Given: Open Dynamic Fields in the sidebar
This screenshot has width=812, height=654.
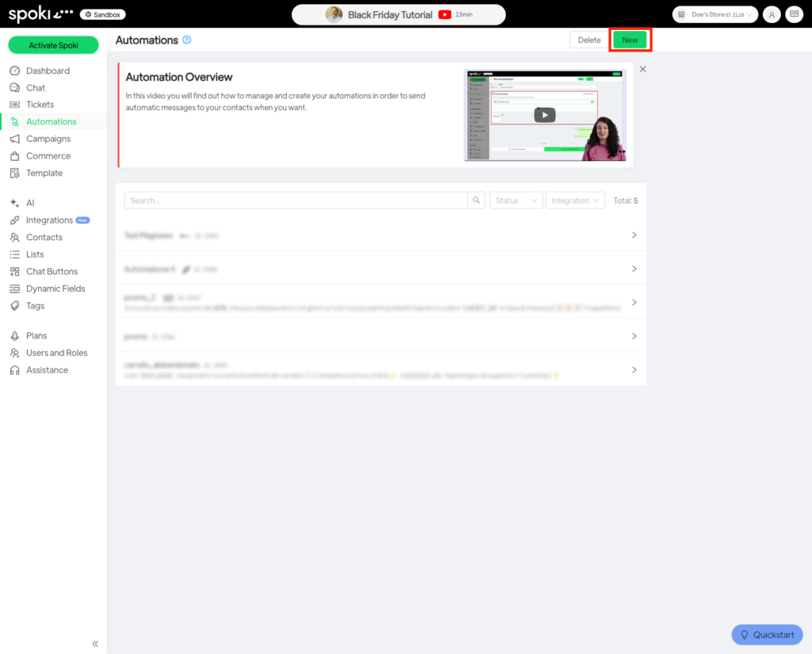Looking at the screenshot, I should pos(56,289).
